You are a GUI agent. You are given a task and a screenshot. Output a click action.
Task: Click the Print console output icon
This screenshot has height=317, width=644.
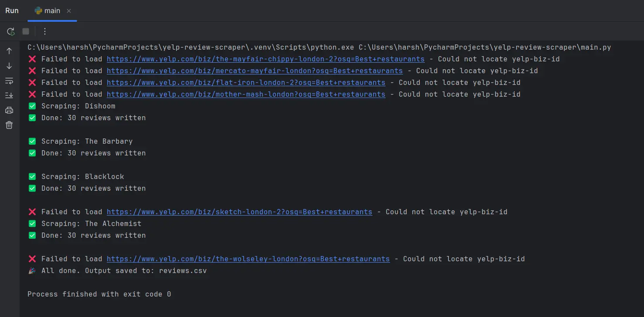9,110
